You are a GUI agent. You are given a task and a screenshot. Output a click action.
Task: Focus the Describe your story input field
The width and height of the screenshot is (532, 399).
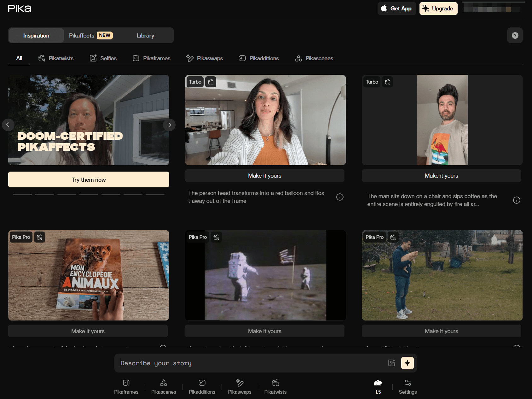point(221,363)
